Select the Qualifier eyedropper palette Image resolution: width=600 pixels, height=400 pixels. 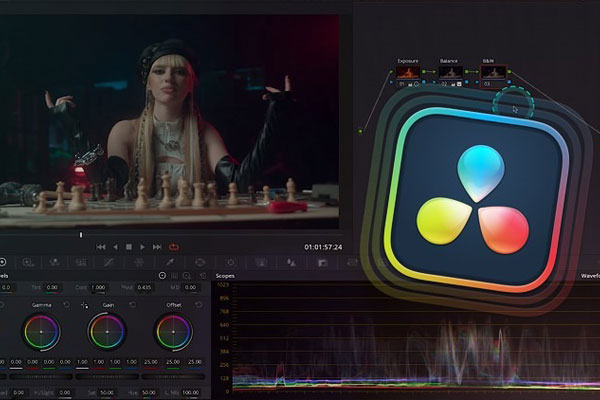[170, 262]
